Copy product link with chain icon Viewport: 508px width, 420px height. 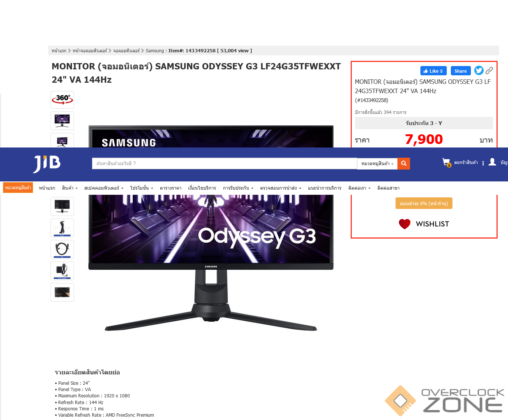(489, 70)
